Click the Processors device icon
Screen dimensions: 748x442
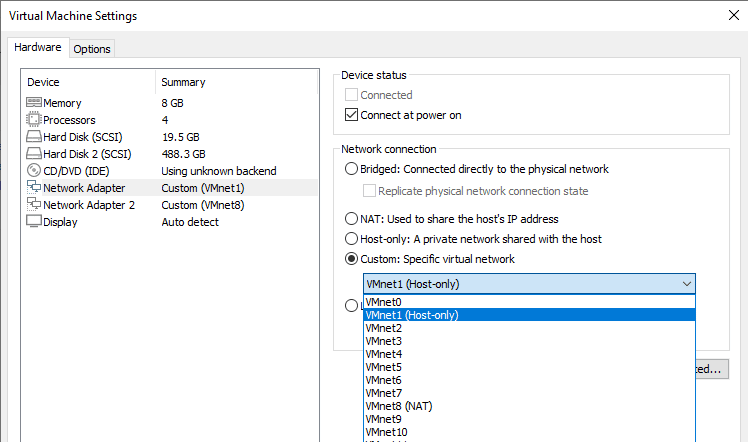click(33, 120)
